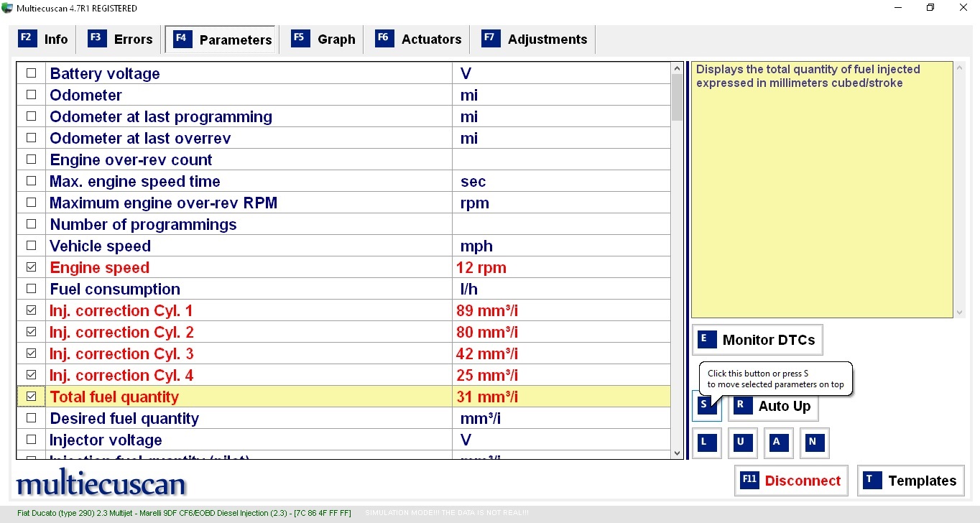Click description panel scroll down arrow

coord(961,313)
